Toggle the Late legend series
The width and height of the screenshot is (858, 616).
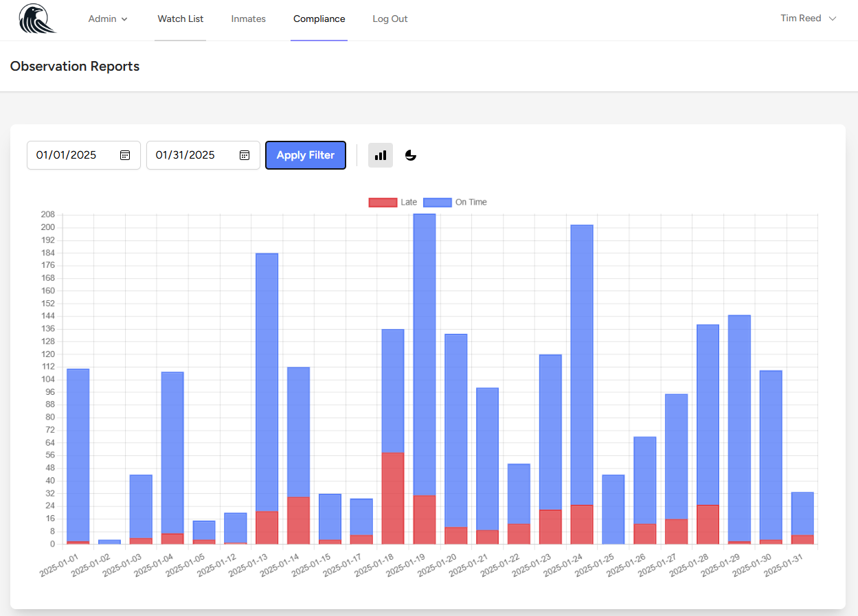pyautogui.click(x=393, y=202)
